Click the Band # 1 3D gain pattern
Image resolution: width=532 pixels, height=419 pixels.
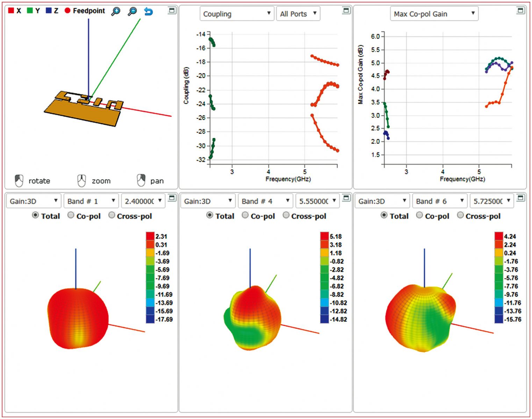(78, 318)
